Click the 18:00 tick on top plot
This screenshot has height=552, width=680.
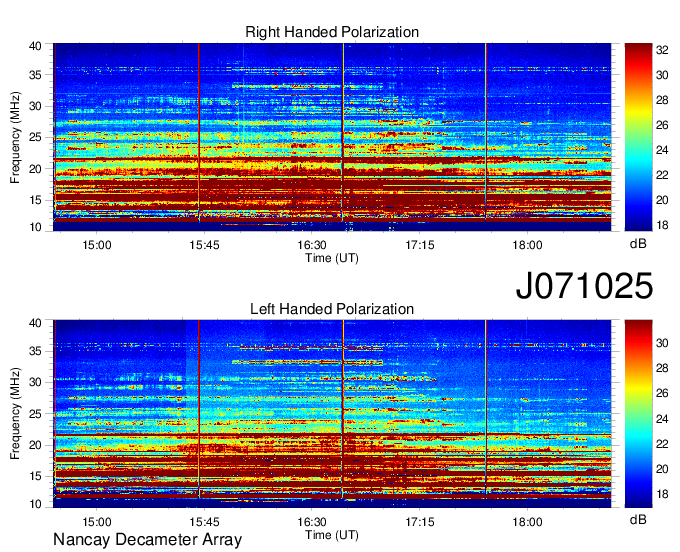point(527,245)
